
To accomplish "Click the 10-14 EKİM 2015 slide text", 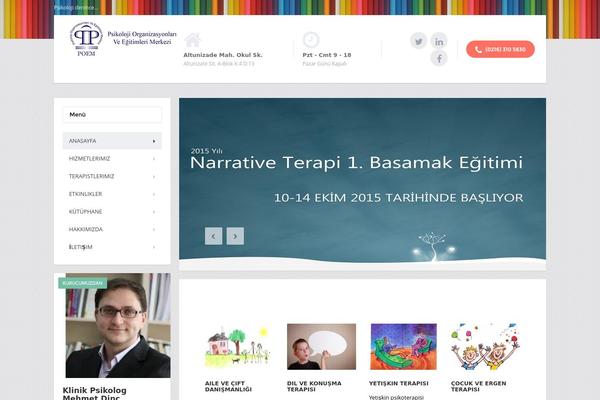I will (x=399, y=198).
